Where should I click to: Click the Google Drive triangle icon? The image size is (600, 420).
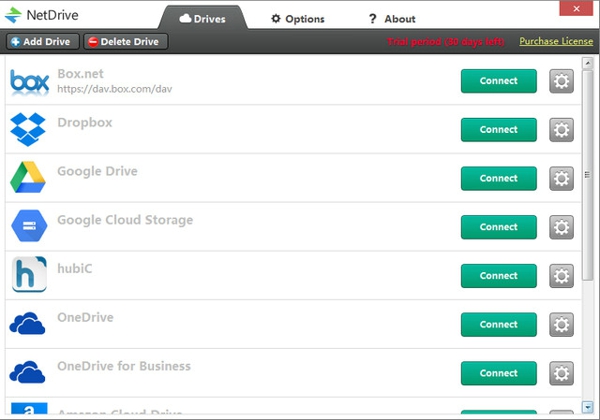[29, 178]
